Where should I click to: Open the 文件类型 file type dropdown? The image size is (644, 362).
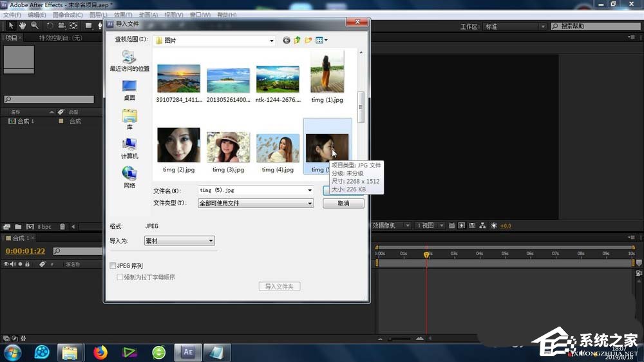pyautogui.click(x=256, y=204)
